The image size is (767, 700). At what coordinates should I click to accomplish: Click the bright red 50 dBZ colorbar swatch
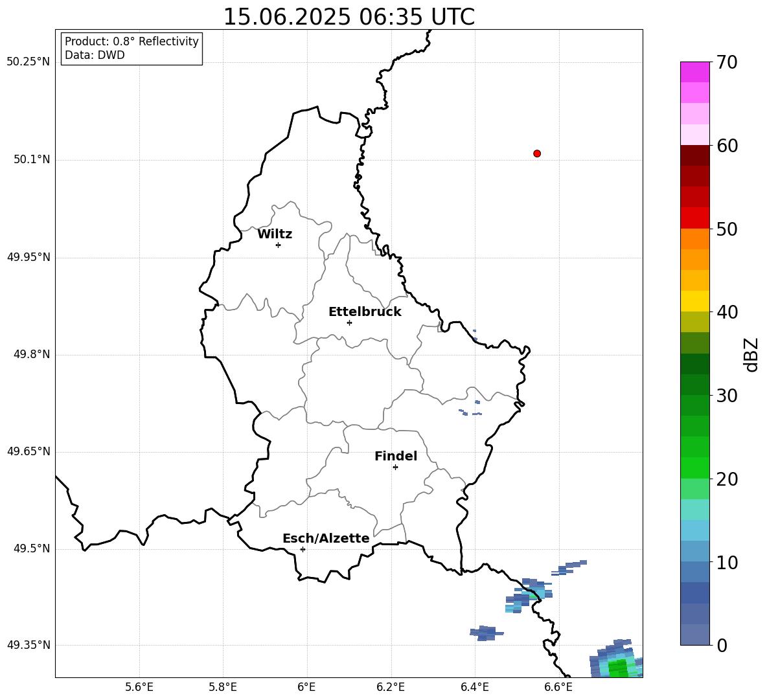point(694,218)
